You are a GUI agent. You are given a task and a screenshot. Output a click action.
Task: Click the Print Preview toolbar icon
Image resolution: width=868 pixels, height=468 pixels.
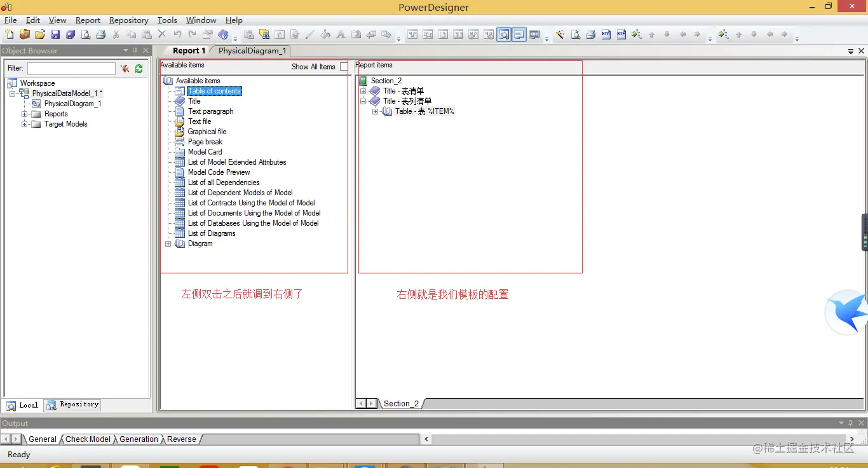85,34
